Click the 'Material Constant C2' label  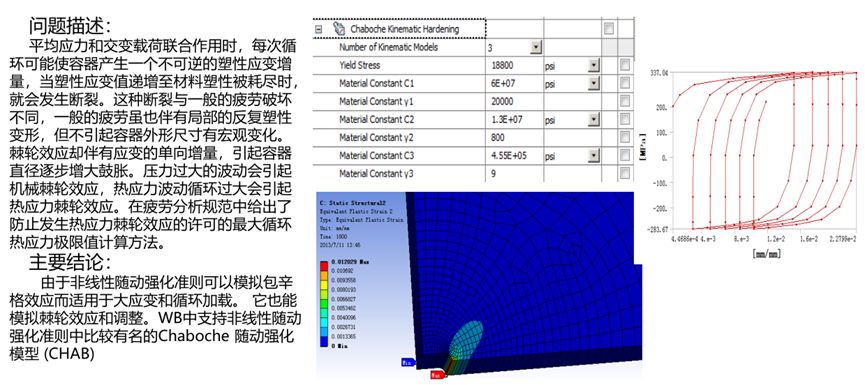tap(376, 120)
